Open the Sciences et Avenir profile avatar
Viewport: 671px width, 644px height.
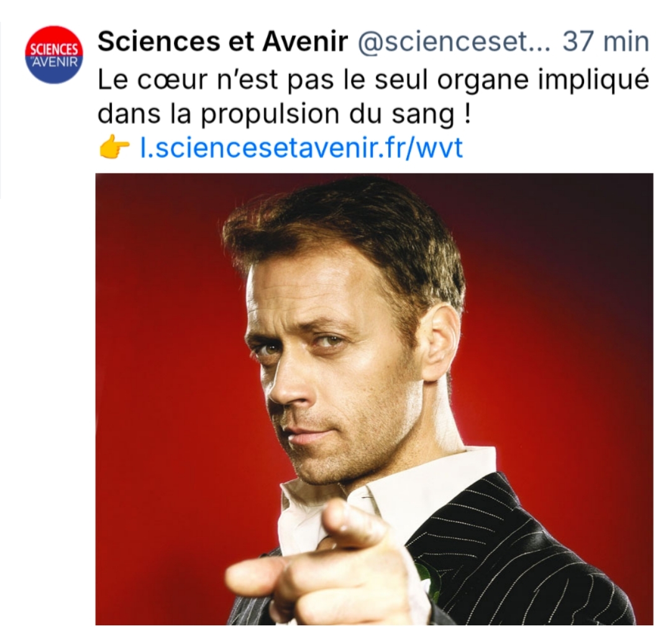53,55
